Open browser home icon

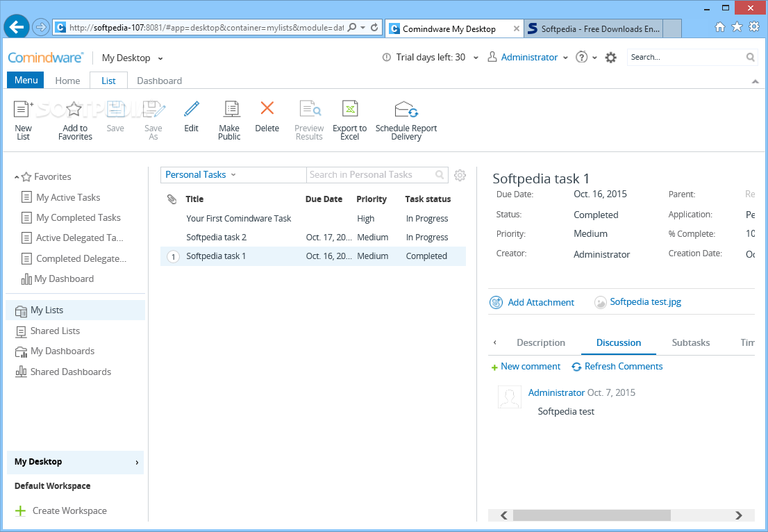coord(720,27)
